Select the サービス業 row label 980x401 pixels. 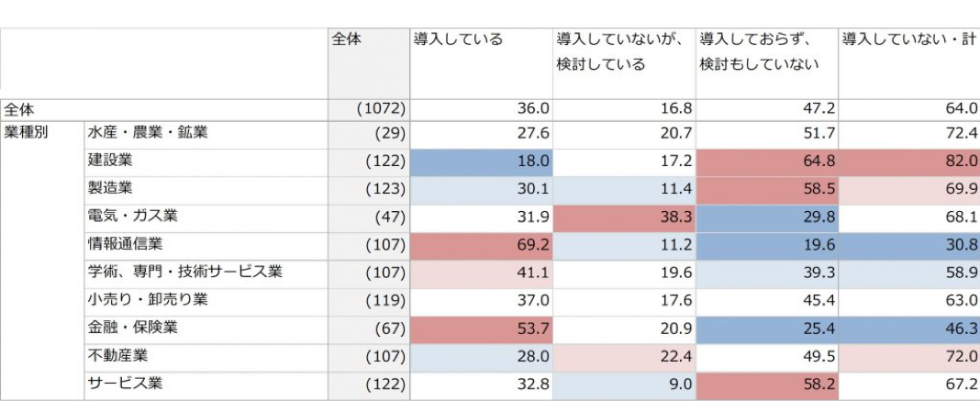point(117,384)
